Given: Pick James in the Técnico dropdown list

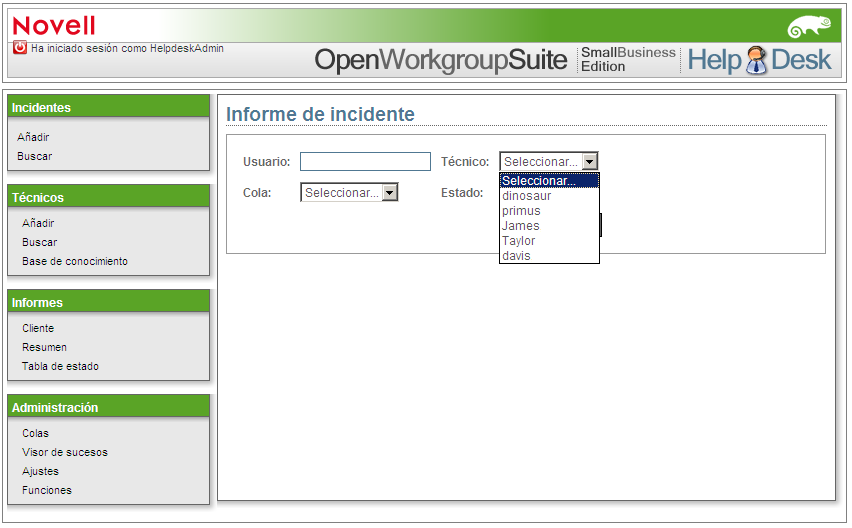Looking at the screenshot, I should click(549, 225).
